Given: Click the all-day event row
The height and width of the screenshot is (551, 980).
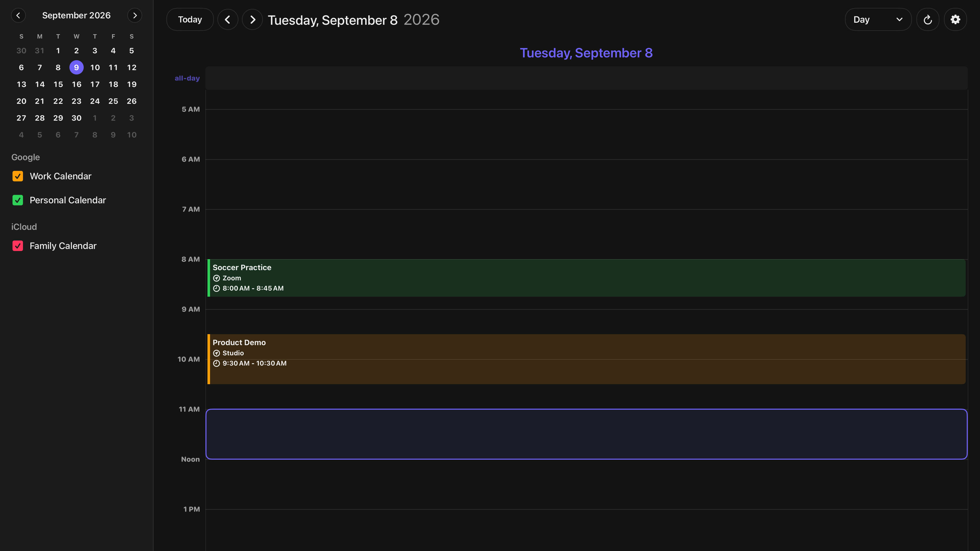Looking at the screenshot, I should 586,78.
